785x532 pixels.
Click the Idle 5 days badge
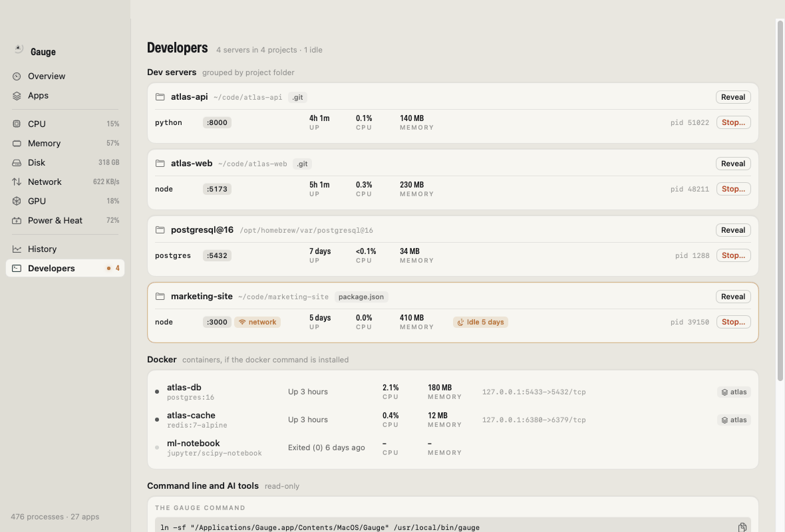(x=480, y=323)
